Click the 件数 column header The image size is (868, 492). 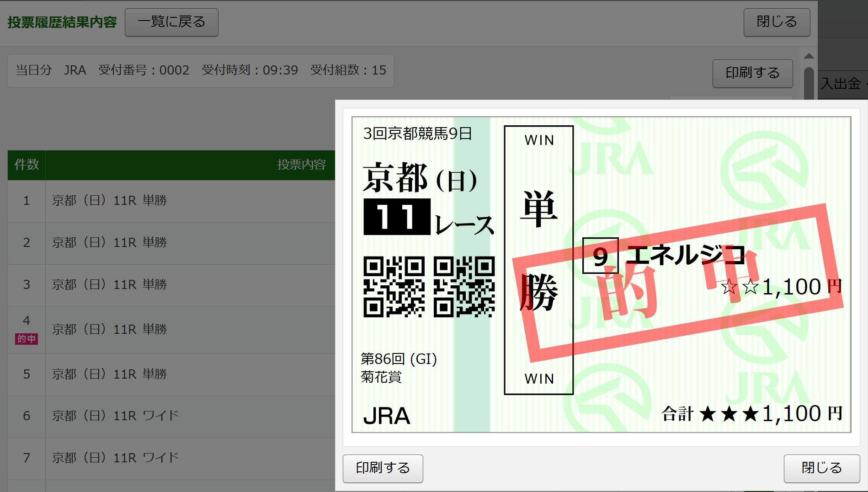coord(27,165)
